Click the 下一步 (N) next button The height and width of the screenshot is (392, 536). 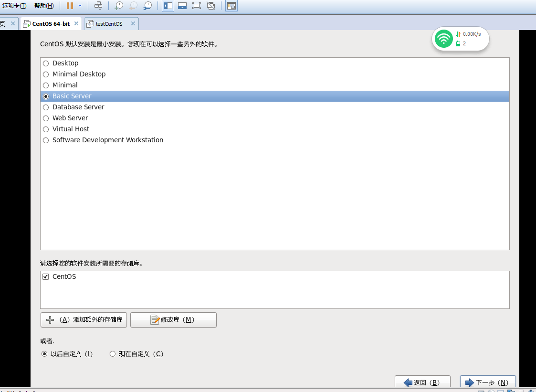(x=488, y=382)
